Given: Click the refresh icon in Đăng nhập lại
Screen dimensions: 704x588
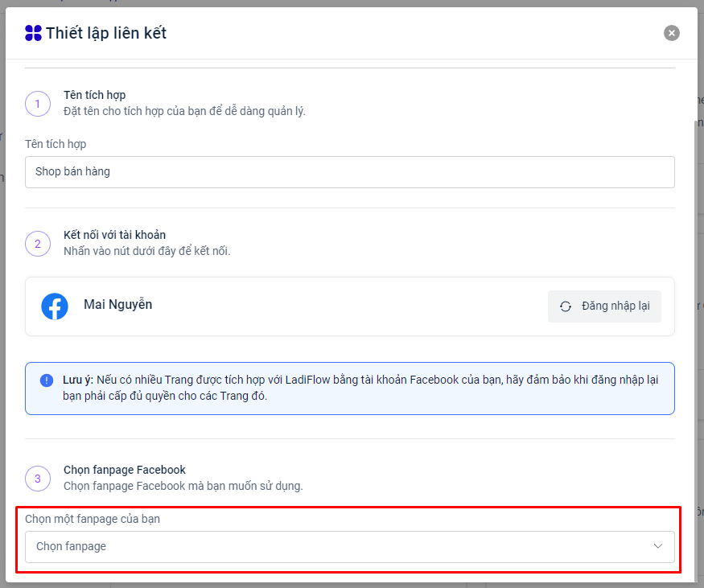Looking at the screenshot, I should pos(566,306).
